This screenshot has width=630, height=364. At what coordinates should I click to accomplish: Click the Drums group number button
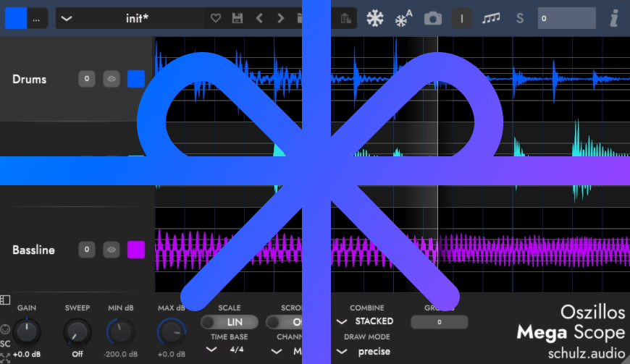[x=86, y=79]
